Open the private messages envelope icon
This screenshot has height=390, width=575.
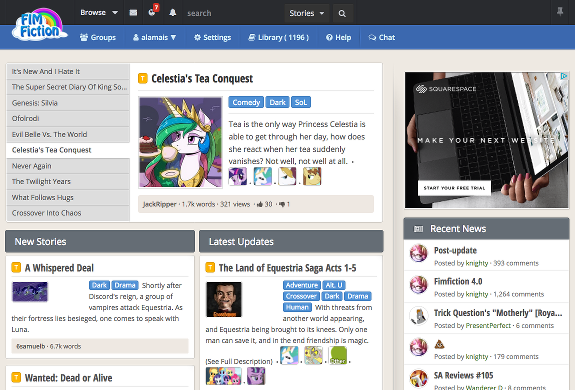point(133,13)
